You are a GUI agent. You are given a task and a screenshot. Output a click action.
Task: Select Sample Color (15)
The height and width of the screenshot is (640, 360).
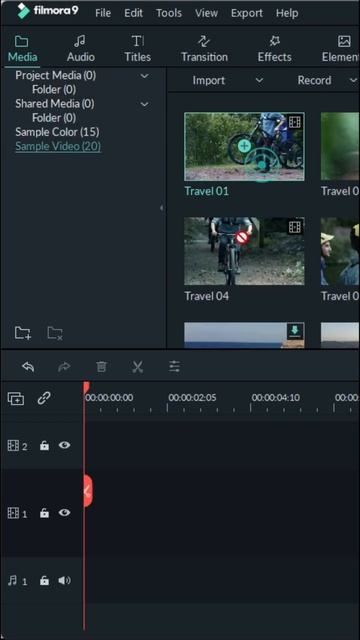click(x=57, y=132)
